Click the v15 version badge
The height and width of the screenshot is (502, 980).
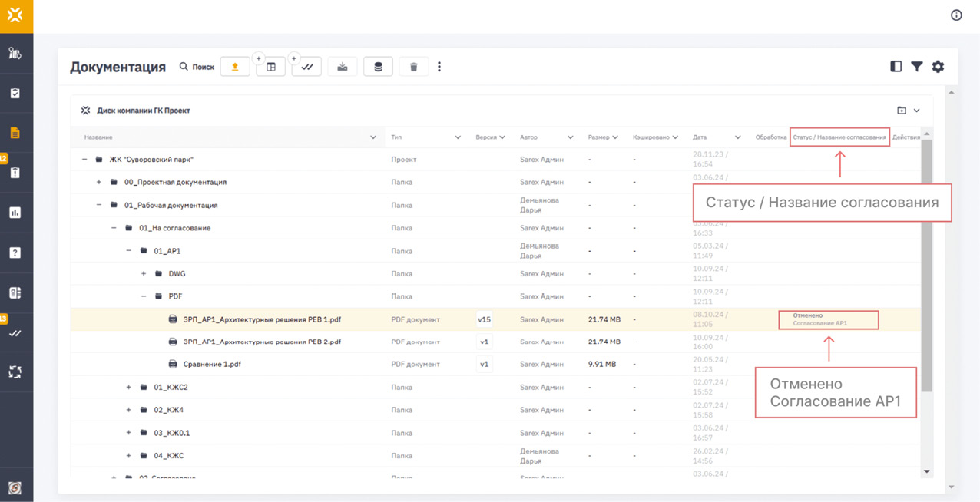pos(484,319)
